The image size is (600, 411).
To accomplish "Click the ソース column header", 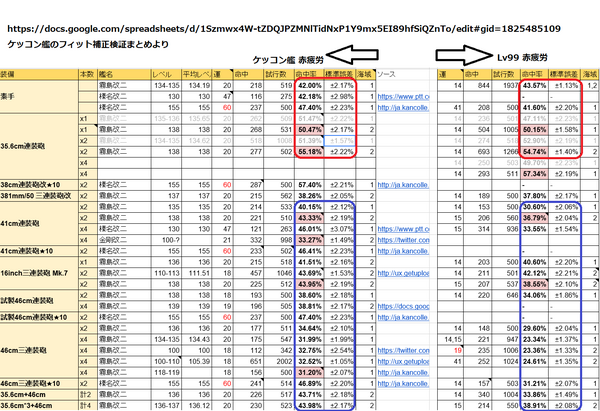I will click(389, 75).
